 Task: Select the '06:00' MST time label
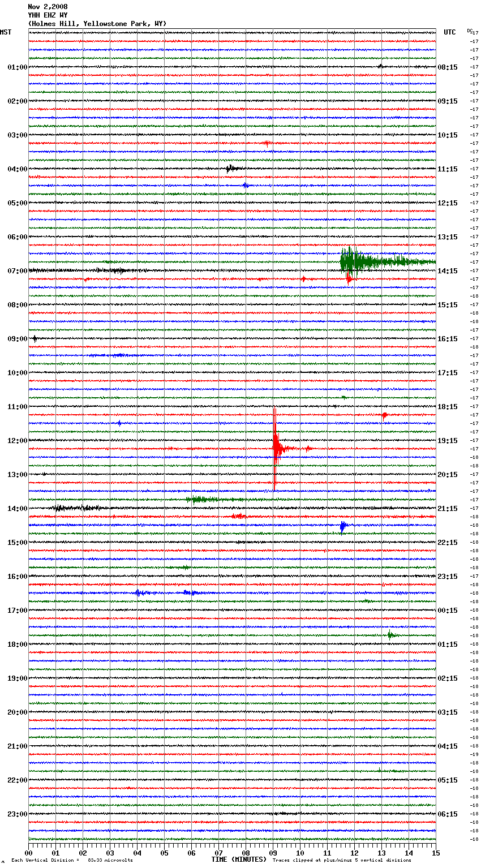[x=18, y=237]
